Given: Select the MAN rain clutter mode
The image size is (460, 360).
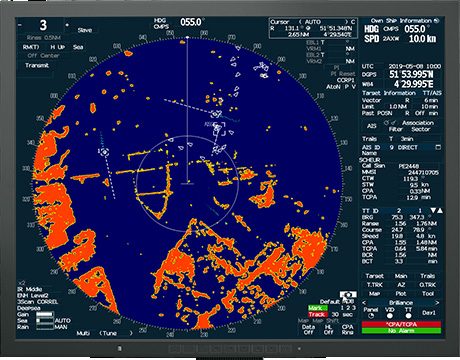Looking at the screenshot, I should 61,327.
